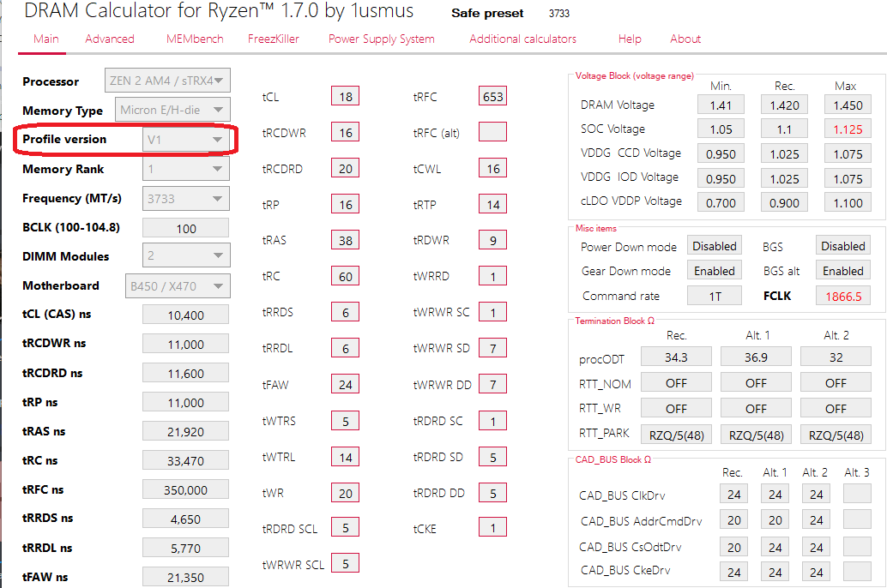Click the tFAW ns value field

(x=185, y=577)
